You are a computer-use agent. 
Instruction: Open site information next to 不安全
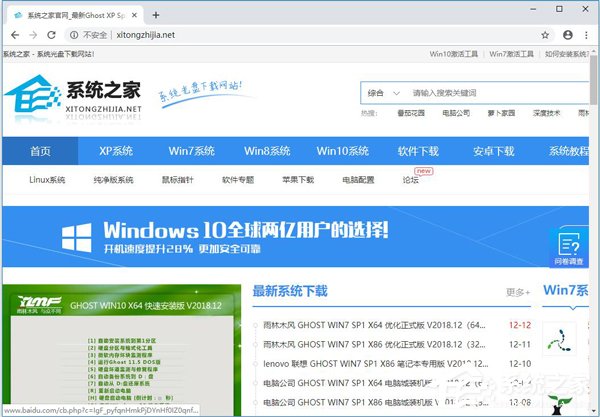pos(74,35)
